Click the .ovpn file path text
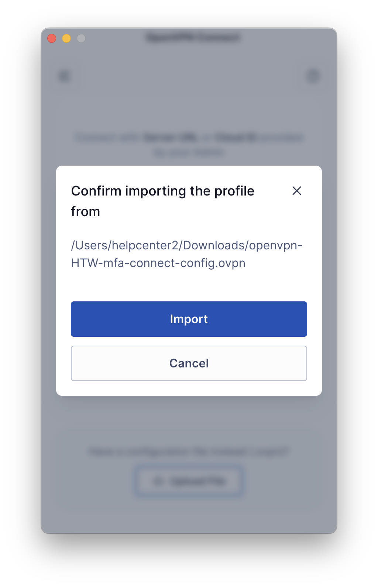 [186, 254]
